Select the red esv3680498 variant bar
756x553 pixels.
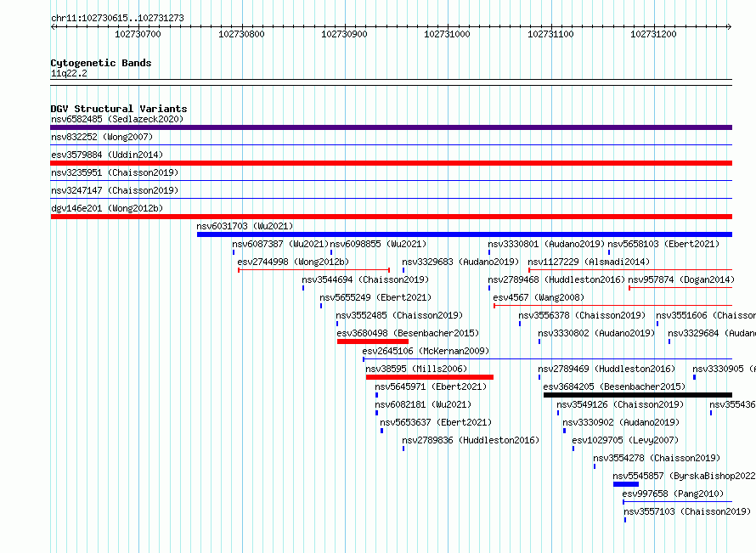click(373, 341)
